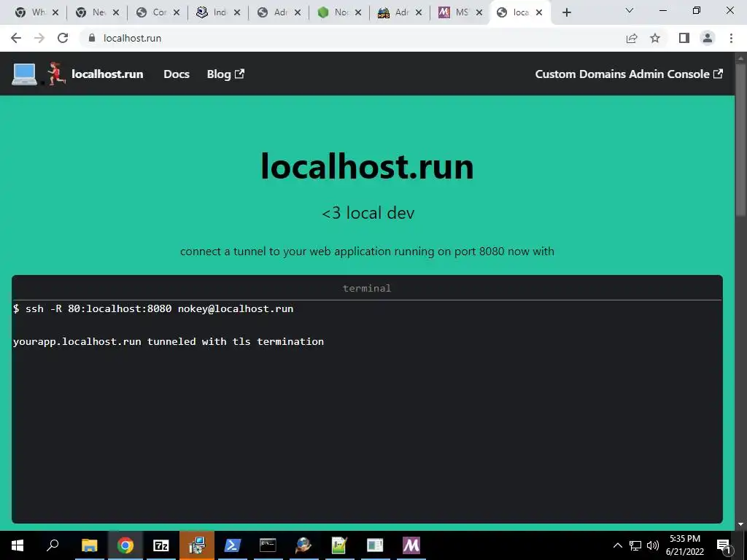Open the Docs link
Screen dimensions: 747x560
click(177, 74)
